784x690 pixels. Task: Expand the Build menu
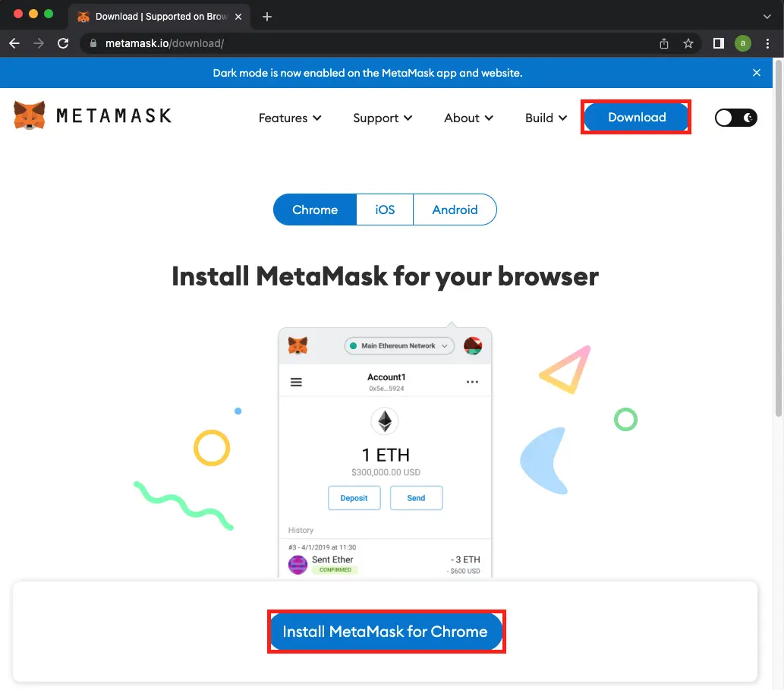point(546,118)
